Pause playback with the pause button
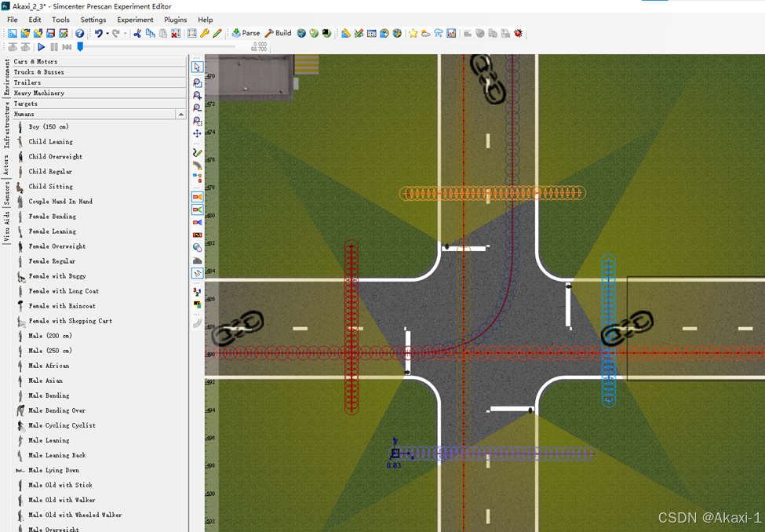The image size is (765, 532). coord(54,47)
